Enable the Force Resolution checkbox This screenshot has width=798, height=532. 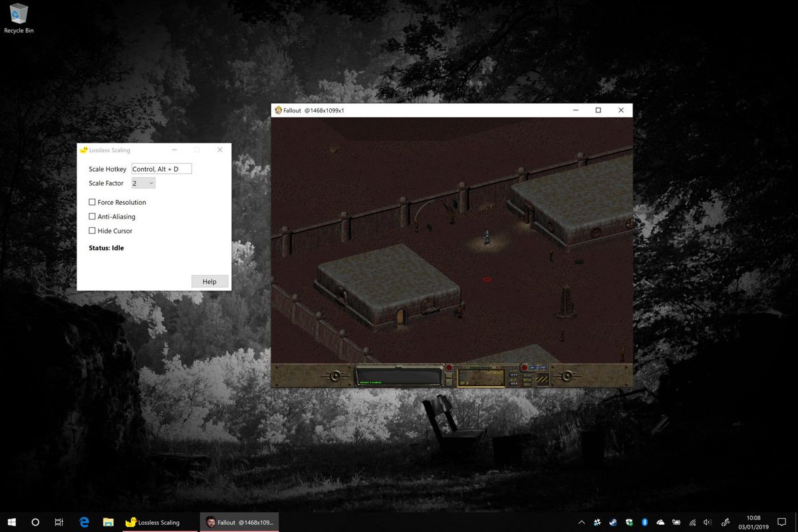click(92, 202)
